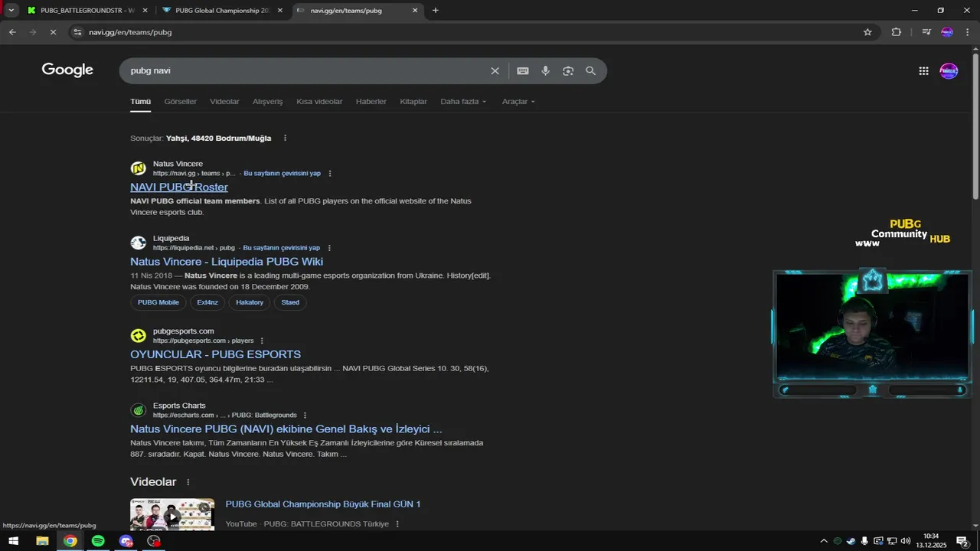Select the Alışveriş search tab

tap(268, 102)
